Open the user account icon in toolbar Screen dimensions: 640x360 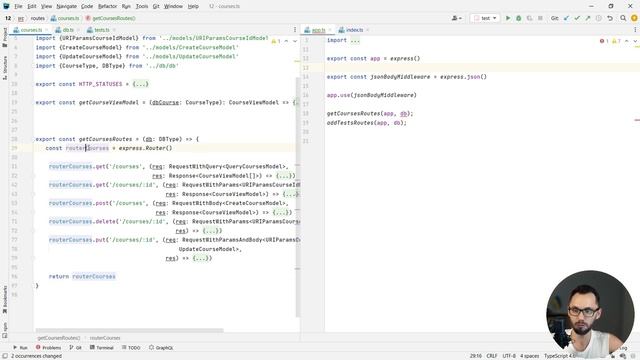(x=456, y=18)
